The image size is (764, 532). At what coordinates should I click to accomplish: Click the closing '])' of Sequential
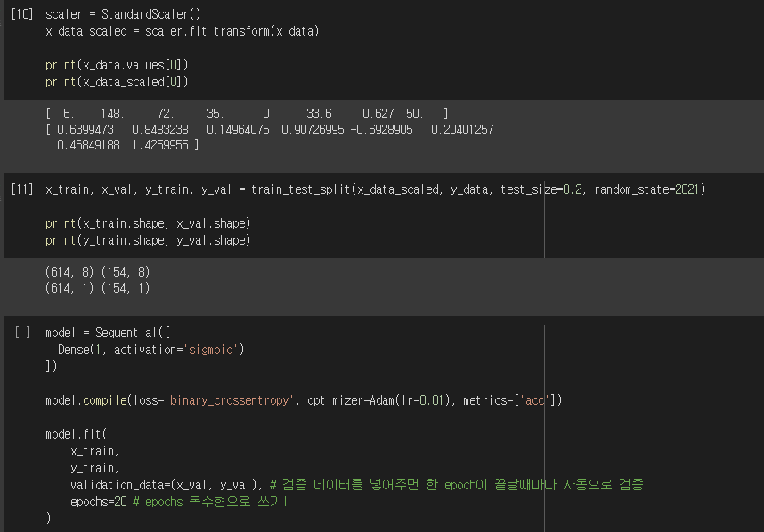[x=51, y=366]
